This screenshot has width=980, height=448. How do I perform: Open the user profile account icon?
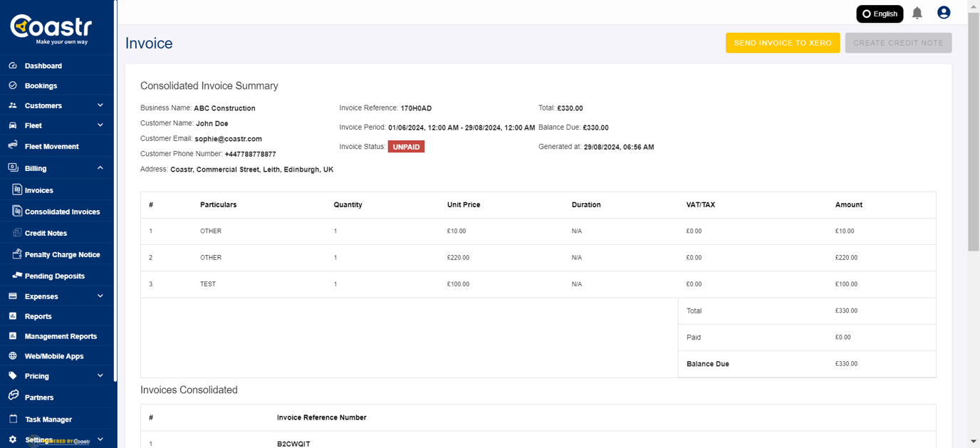click(x=944, y=12)
